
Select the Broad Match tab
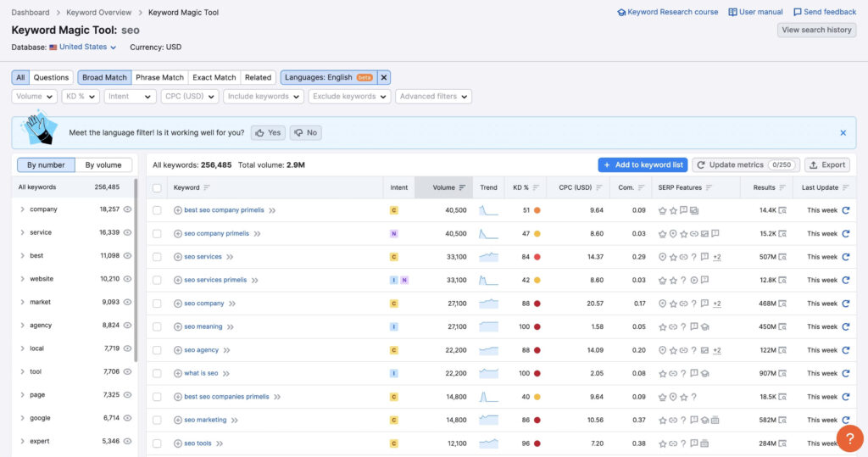point(104,77)
